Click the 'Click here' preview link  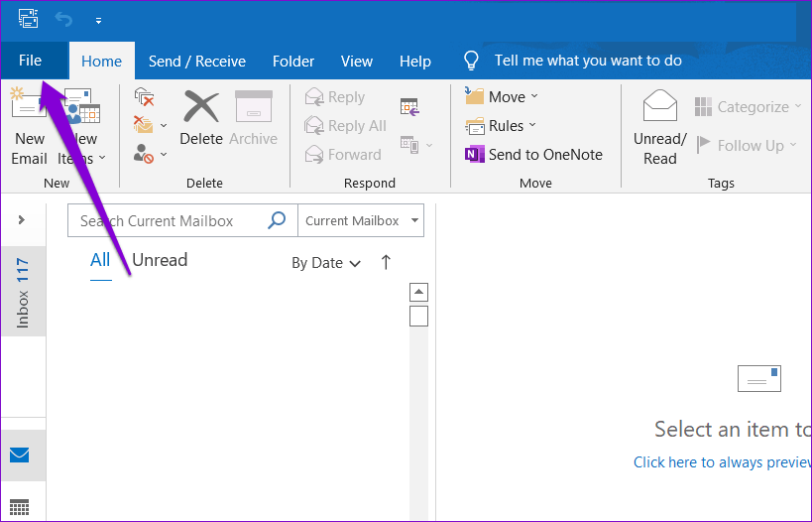(x=665, y=462)
